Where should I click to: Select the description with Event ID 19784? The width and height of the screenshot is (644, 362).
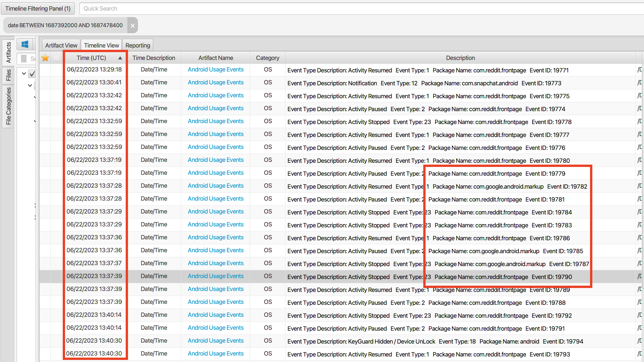(429, 212)
